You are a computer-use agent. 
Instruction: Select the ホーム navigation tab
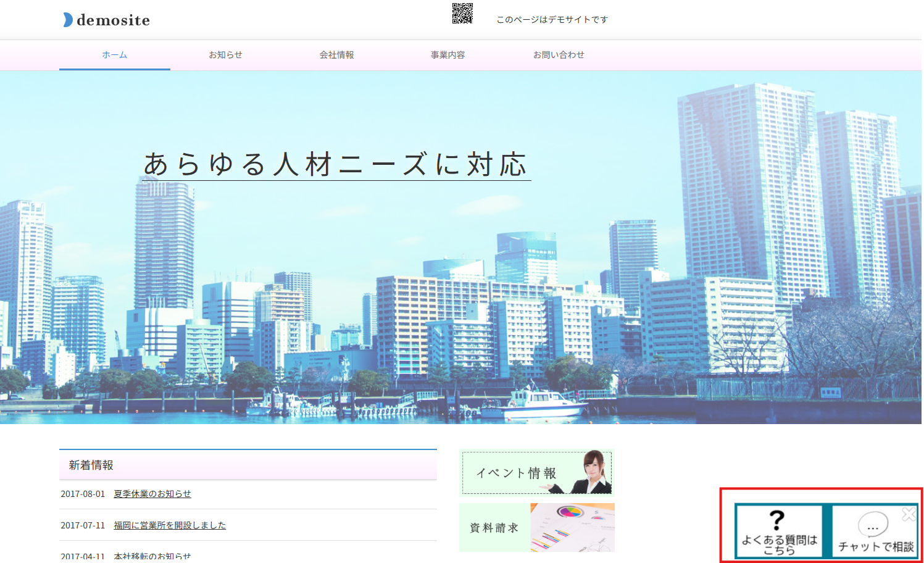click(115, 55)
